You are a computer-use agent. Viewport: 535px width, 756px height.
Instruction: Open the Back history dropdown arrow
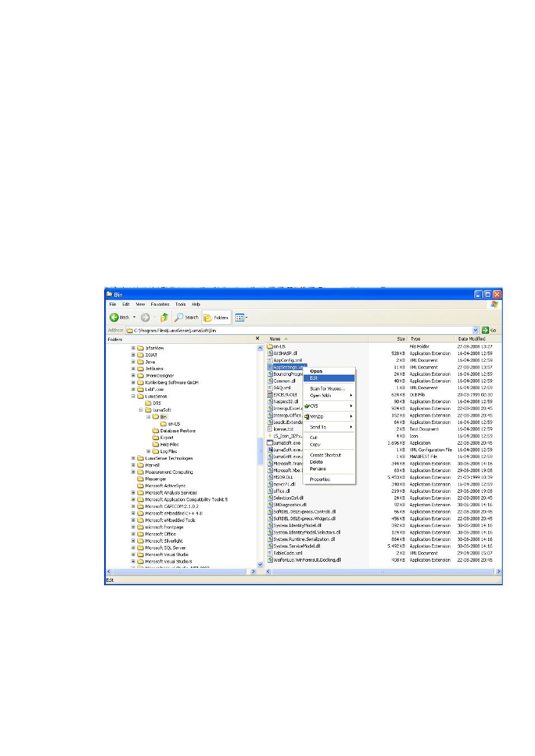click(x=134, y=318)
